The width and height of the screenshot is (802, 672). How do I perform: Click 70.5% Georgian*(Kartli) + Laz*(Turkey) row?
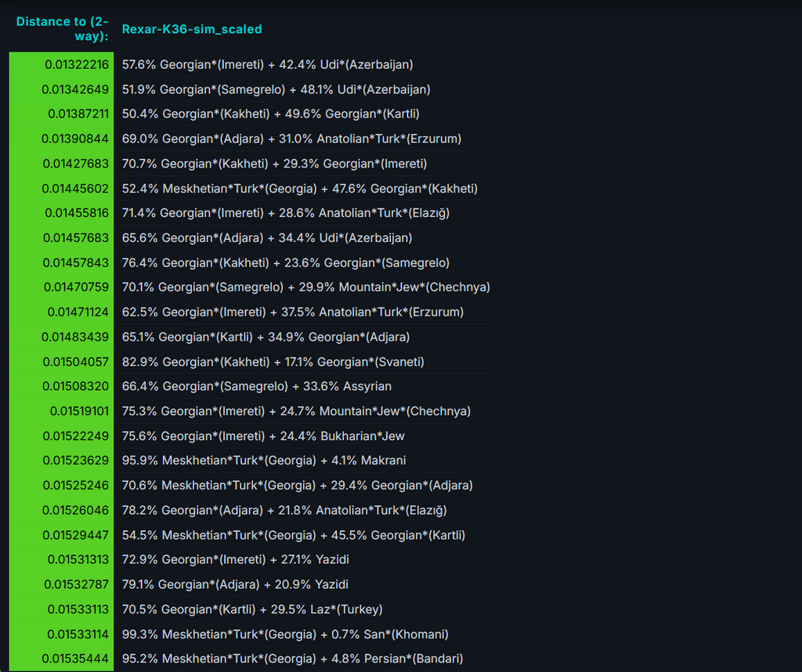point(252,609)
